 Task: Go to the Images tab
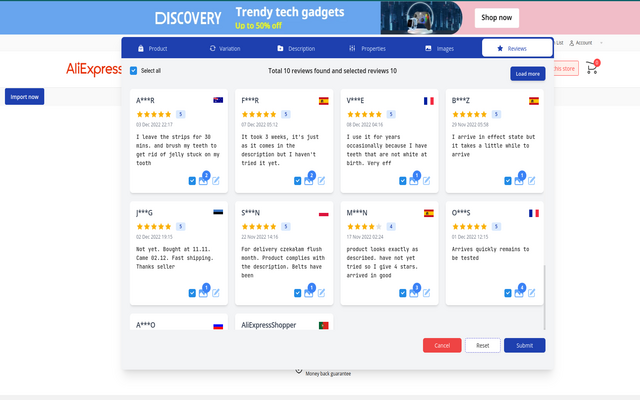[x=439, y=48]
